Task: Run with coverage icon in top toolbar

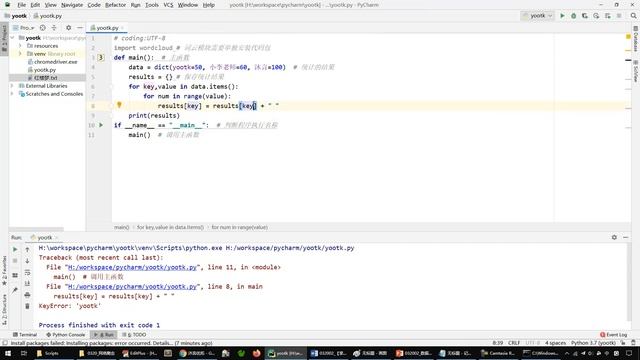Action: (x=585, y=16)
